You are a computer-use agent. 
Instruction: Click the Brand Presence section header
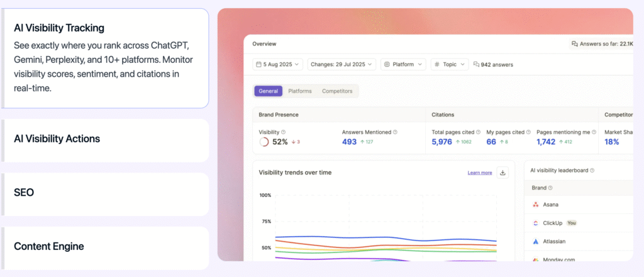pyautogui.click(x=279, y=115)
